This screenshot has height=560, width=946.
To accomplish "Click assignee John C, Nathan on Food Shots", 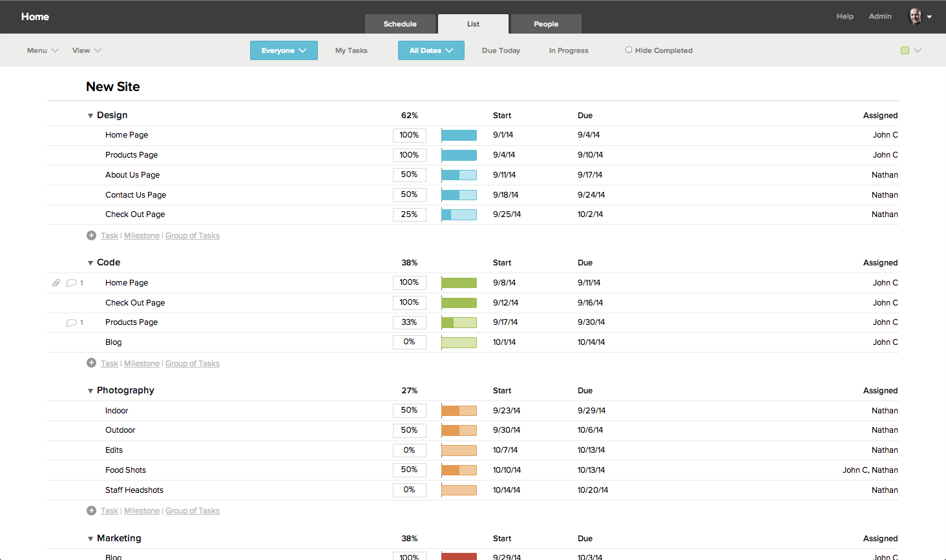I will tap(870, 470).
